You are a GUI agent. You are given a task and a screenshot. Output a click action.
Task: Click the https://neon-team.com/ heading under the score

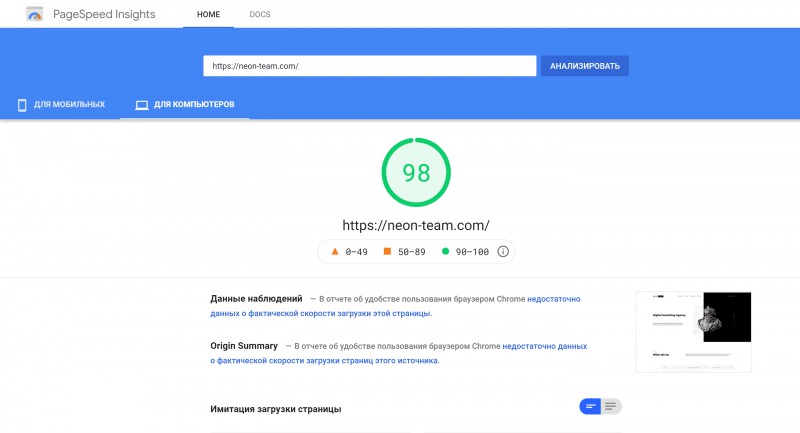[x=416, y=225]
